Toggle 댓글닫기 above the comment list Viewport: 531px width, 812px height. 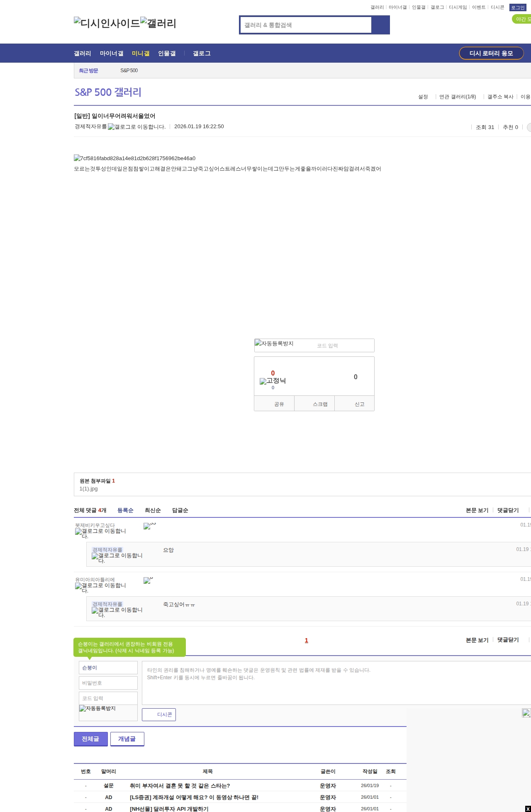(x=508, y=510)
